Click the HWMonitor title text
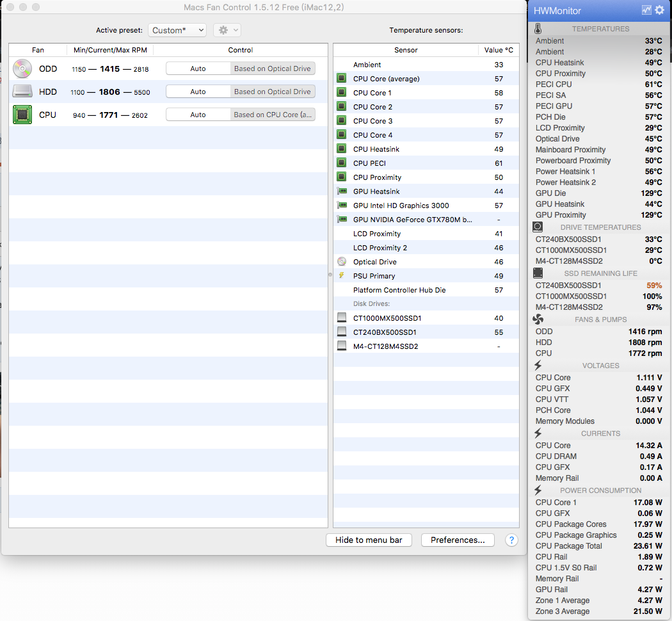 (557, 11)
